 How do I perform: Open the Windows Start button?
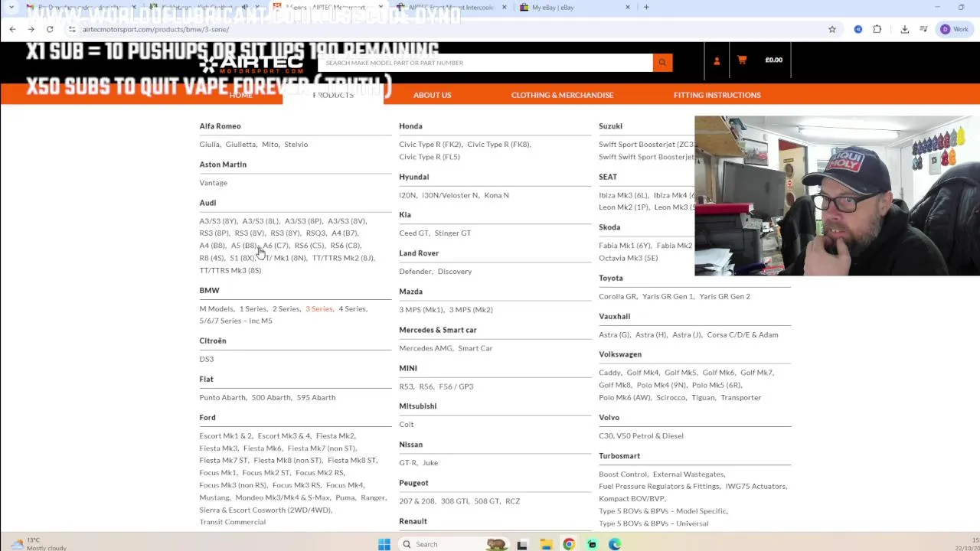pos(384,544)
